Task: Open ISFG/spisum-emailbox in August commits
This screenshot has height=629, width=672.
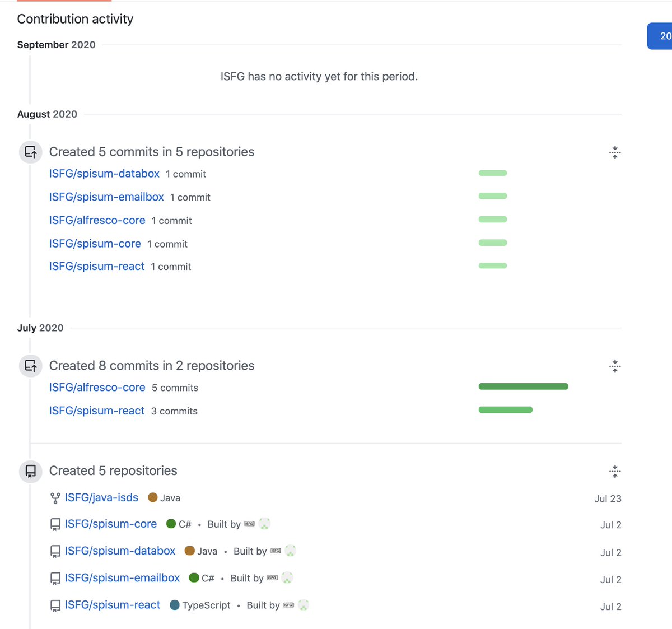Action: (106, 197)
